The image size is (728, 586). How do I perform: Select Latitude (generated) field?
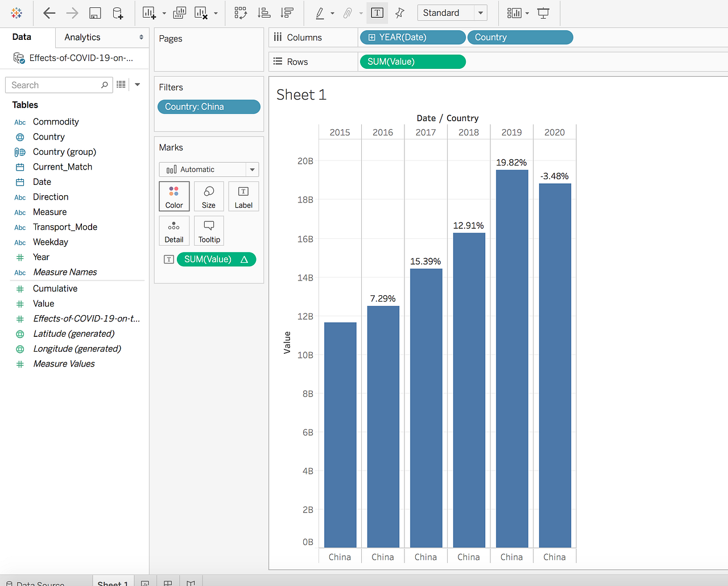(x=74, y=334)
